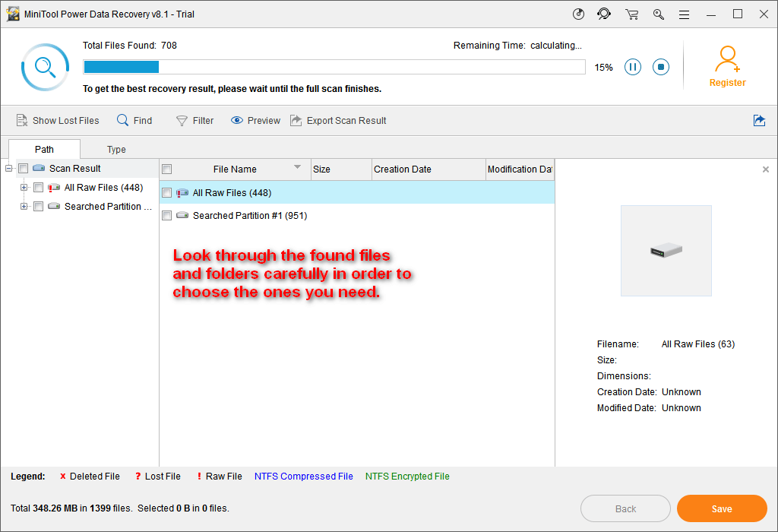Viewport: 778px width, 532px height.
Task: Select All Raw Files (448) in the tree
Action: coord(103,188)
